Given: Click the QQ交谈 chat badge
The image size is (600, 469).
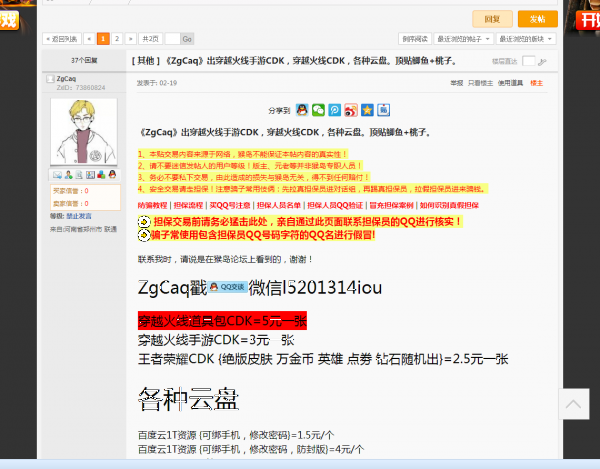Looking at the screenshot, I should pyautogui.click(x=228, y=287).
